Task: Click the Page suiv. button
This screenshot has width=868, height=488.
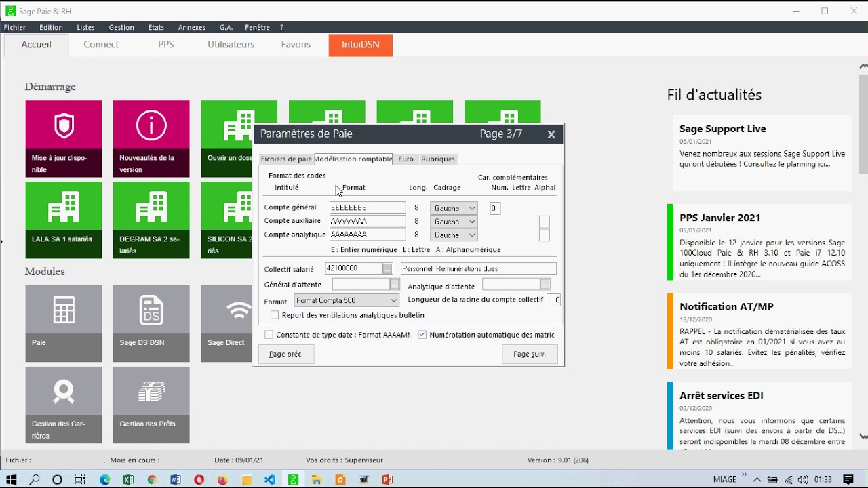Action: click(x=530, y=354)
